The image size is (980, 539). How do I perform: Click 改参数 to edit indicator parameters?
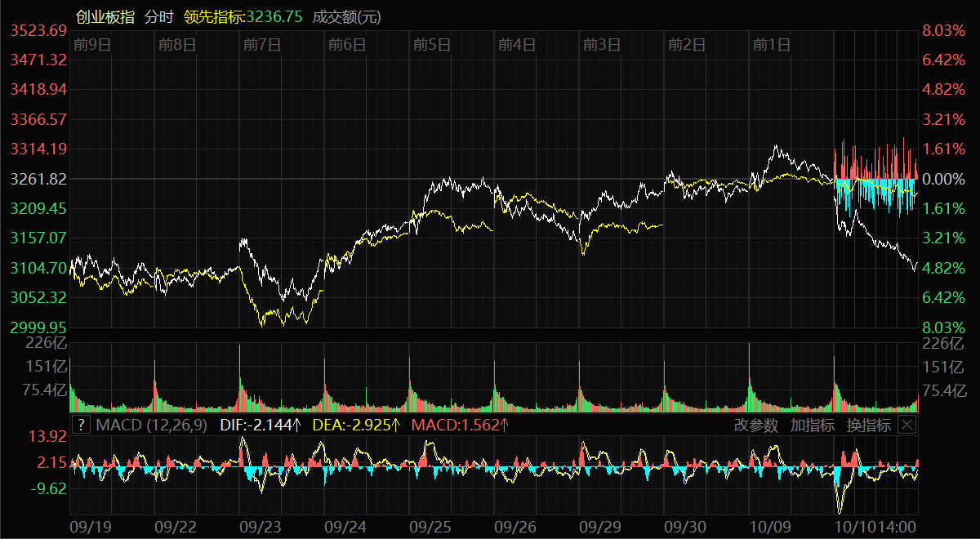point(756,425)
